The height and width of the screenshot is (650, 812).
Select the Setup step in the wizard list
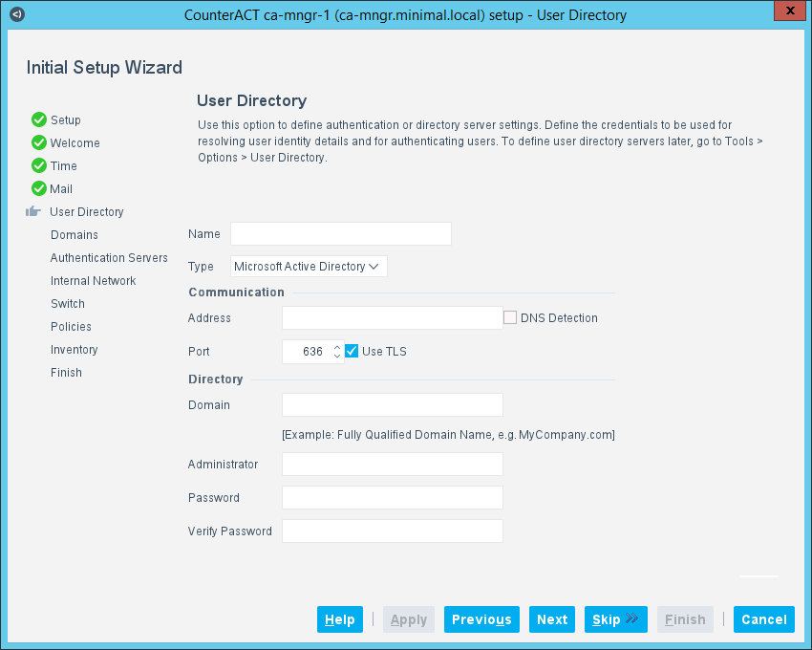65,120
